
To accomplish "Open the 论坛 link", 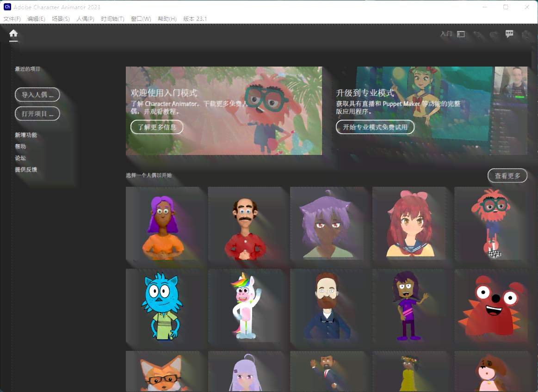I will pyautogui.click(x=20, y=158).
